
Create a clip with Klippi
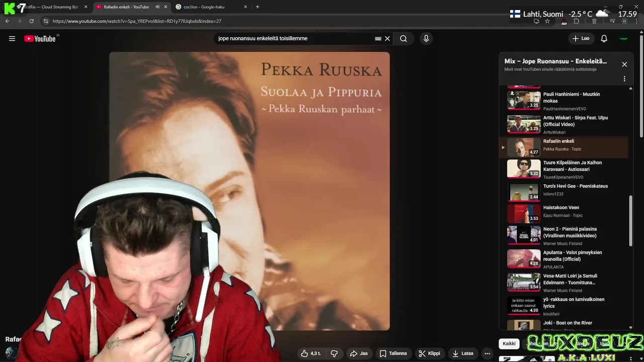point(429,353)
